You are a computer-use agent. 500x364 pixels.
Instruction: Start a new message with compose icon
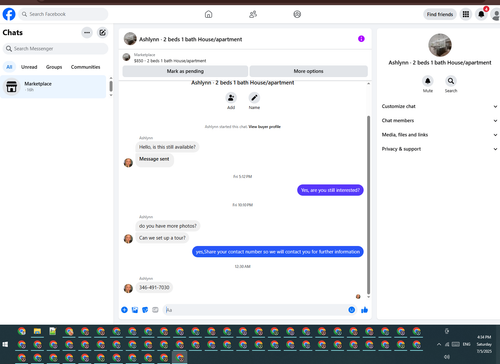[x=102, y=33]
